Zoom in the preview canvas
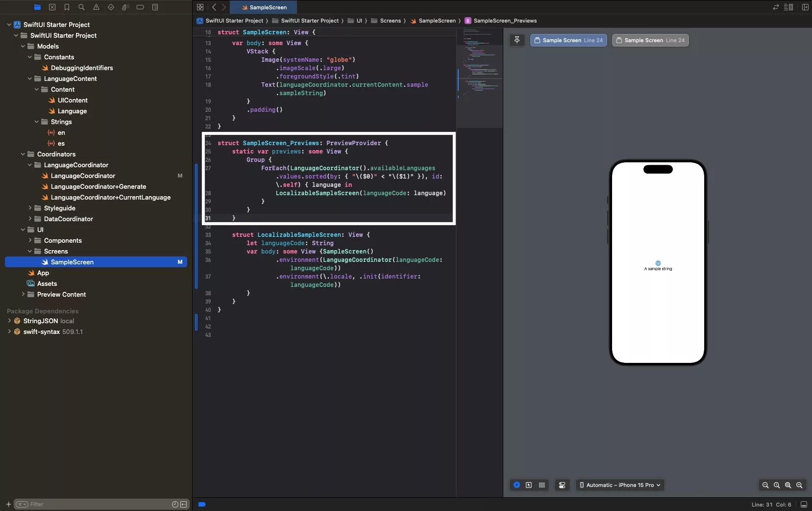The height and width of the screenshot is (511, 812). 799,485
